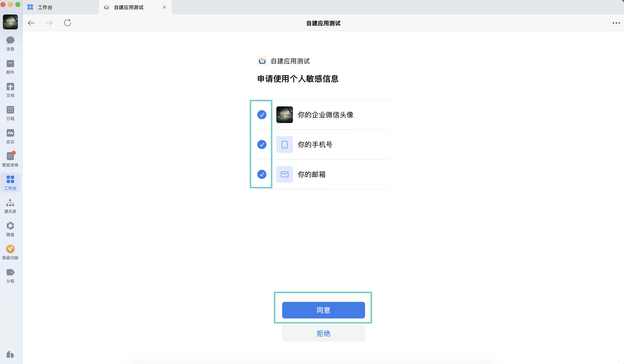The image size is (624, 364).
Task: Uncheck the 你的邮箱 checkbox
Action: coord(262,174)
